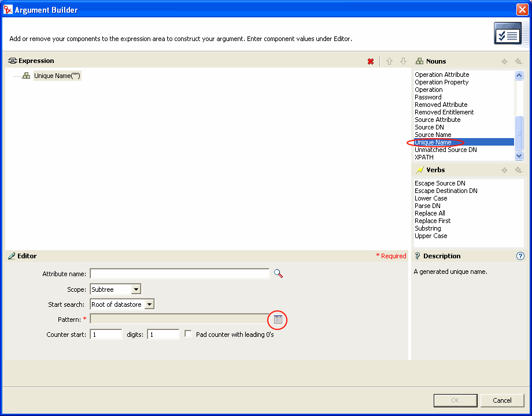Focus the digits field
This screenshot has height=416, width=532.
[163, 335]
